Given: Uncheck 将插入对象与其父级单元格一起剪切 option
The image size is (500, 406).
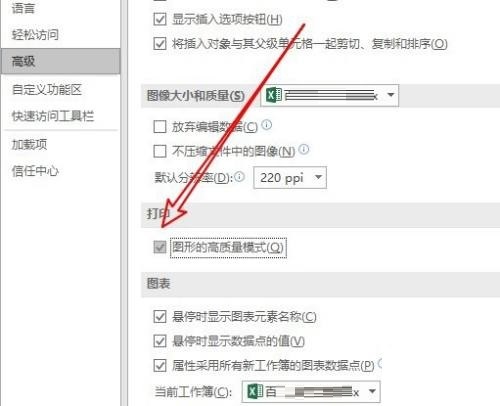Looking at the screenshot, I should [160, 43].
